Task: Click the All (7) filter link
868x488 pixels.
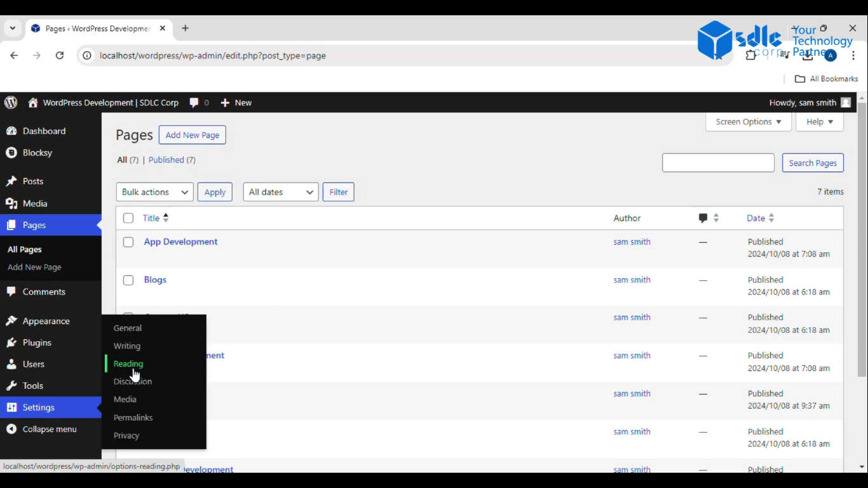Action: pyautogui.click(x=128, y=160)
